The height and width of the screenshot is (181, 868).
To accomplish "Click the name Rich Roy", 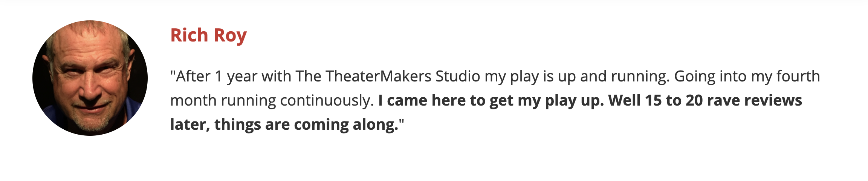I will coord(208,35).
